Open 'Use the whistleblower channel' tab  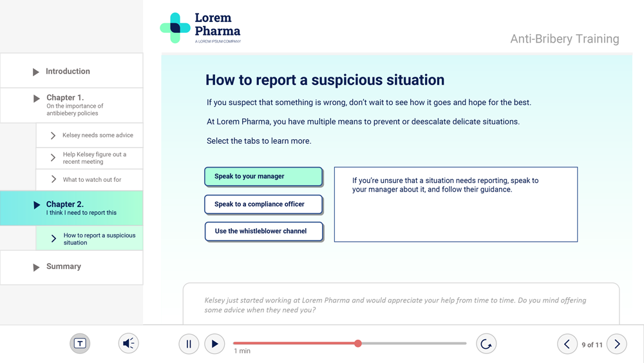coord(263,231)
